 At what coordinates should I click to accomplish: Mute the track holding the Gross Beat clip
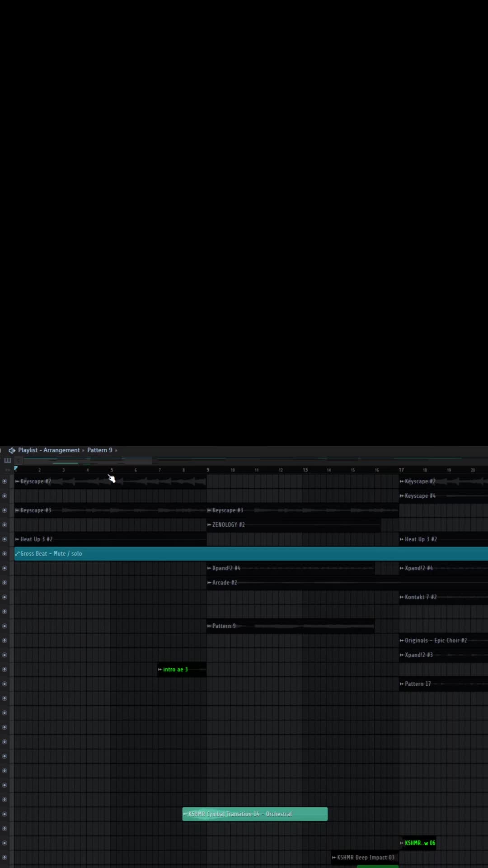pyautogui.click(x=5, y=554)
